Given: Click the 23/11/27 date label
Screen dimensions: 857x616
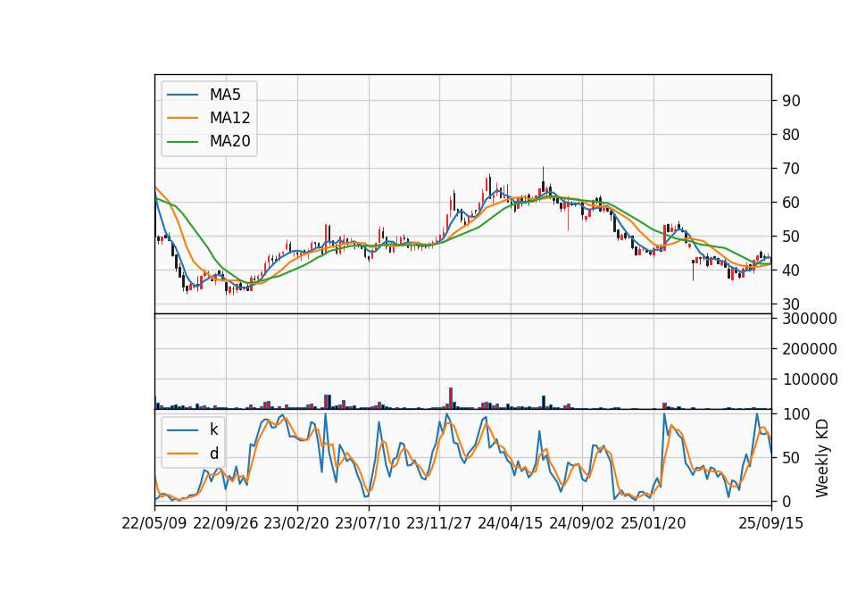Looking at the screenshot, I should pyautogui.click(x=439, y=523).
